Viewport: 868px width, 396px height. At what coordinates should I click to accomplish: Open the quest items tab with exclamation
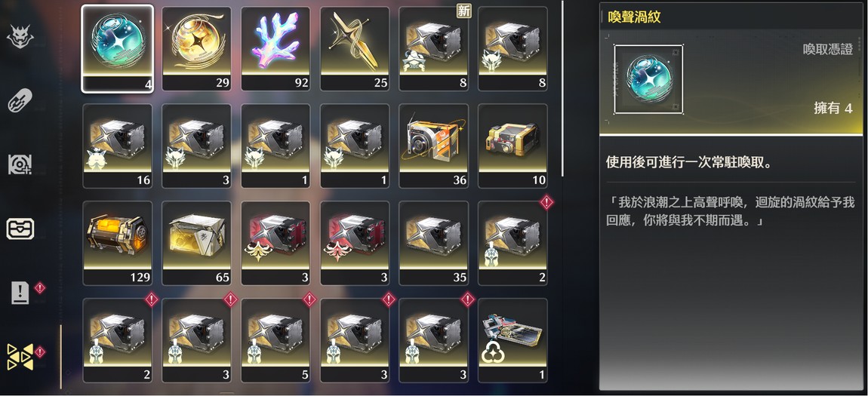(21, 293)
